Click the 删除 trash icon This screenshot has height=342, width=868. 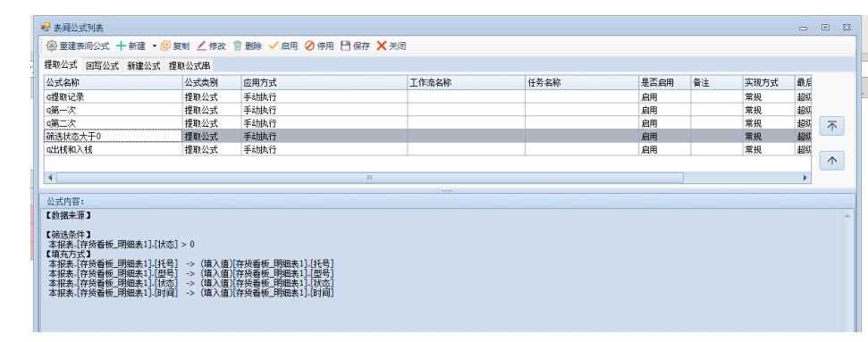click(x=238, y=46)
